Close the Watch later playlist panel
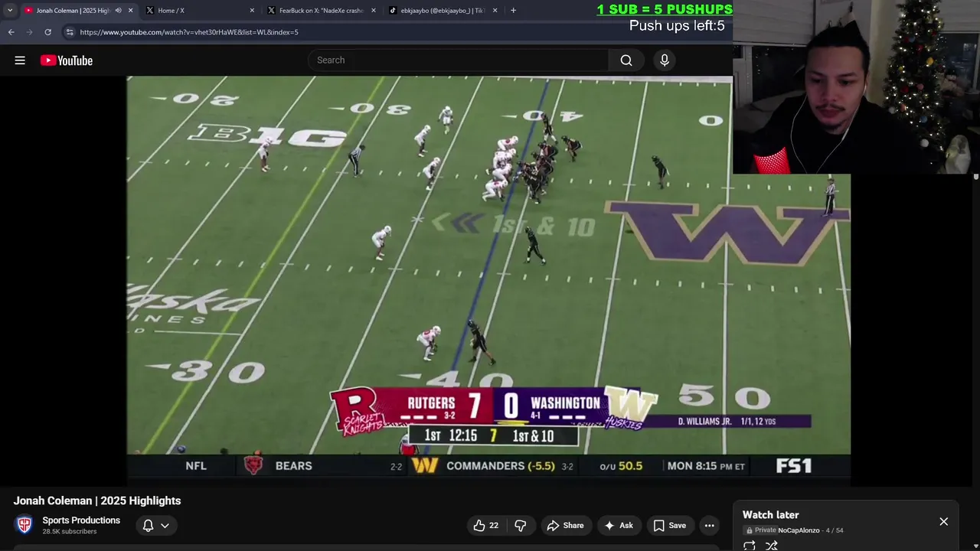980x551 pixels. tap(943, 521)
